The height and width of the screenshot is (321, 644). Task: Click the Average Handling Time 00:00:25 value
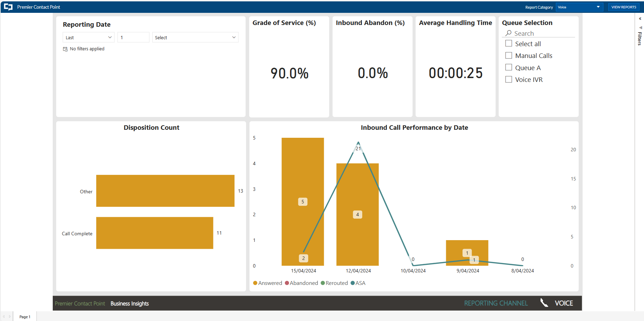pos(456,73)
